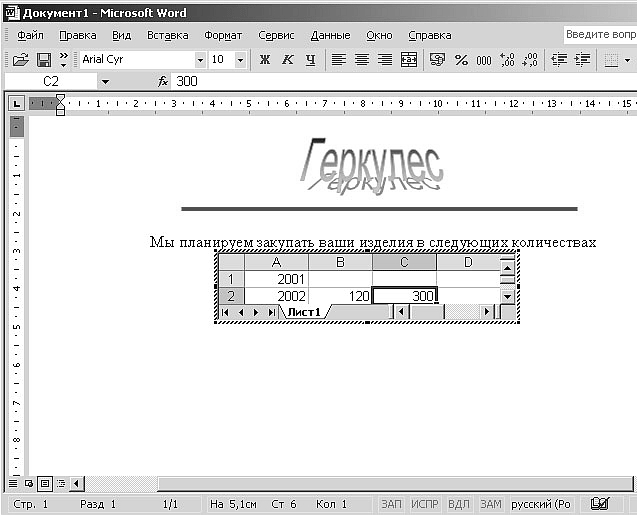The width and height of the screenshot is (637, 515).
Task: Increase indent icon
Action: tap(582, 60)
